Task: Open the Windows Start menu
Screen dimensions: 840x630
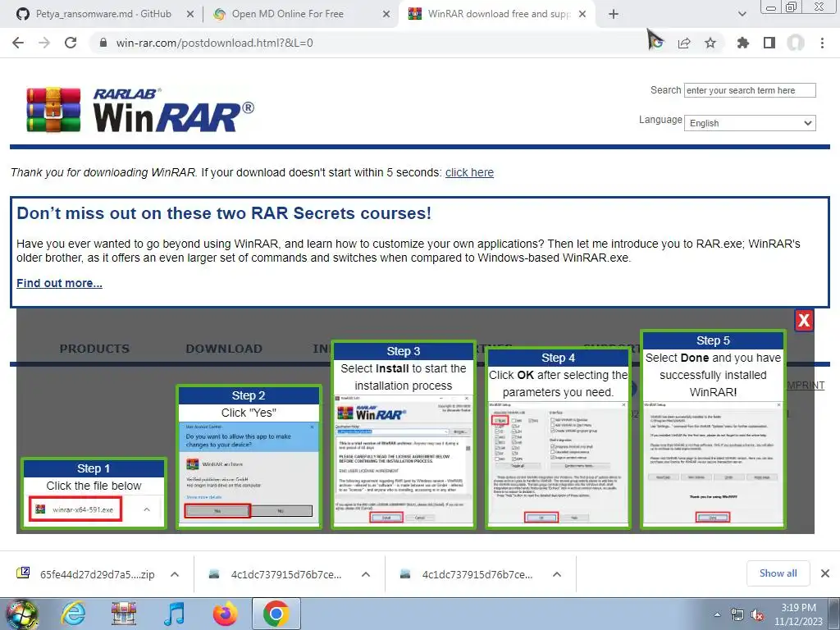Action: [x=21, y=614]
